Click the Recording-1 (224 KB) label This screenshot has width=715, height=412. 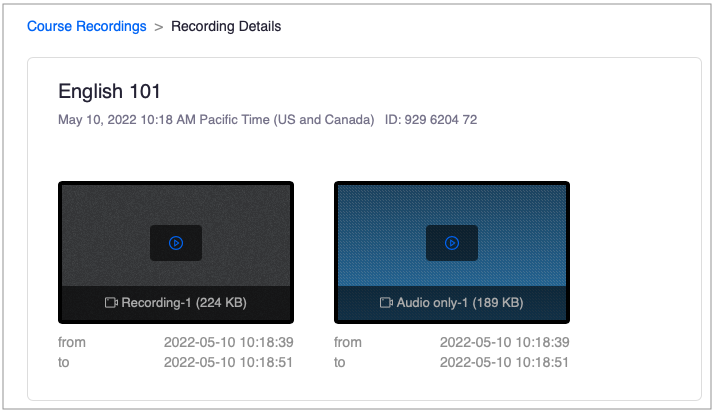coord(184,302)
